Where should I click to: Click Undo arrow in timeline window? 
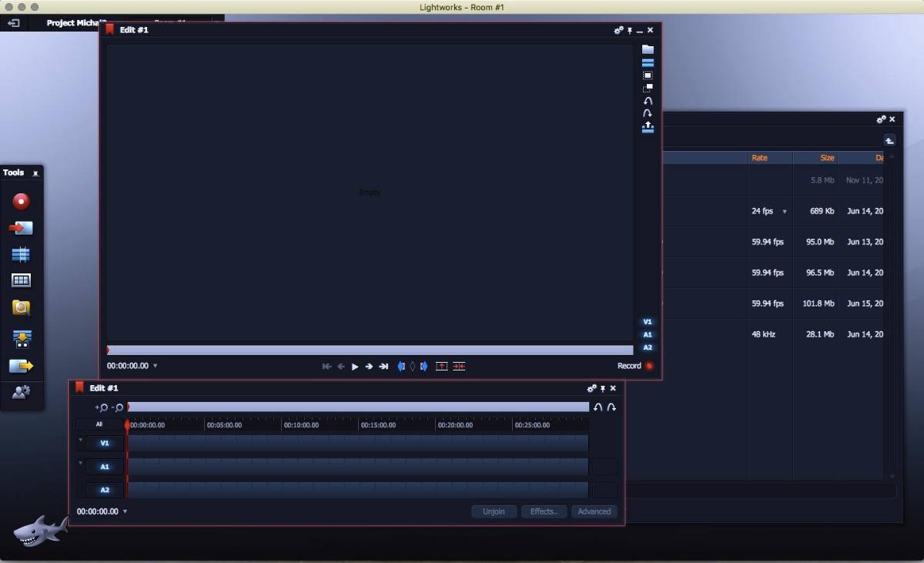click(598, 407)
